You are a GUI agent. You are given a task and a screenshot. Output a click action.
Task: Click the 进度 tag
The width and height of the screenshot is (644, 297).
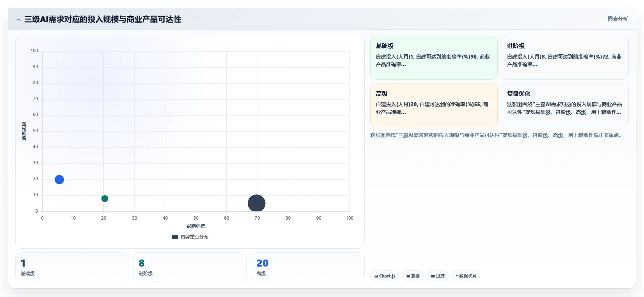(x=438, y=276)
